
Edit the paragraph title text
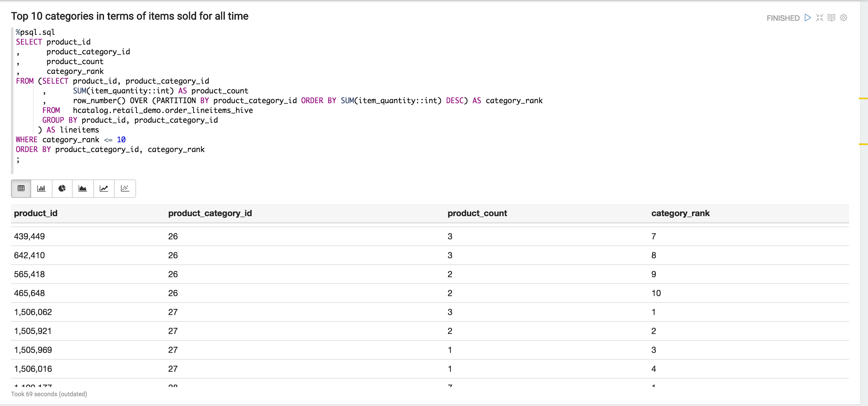[129, 16]
